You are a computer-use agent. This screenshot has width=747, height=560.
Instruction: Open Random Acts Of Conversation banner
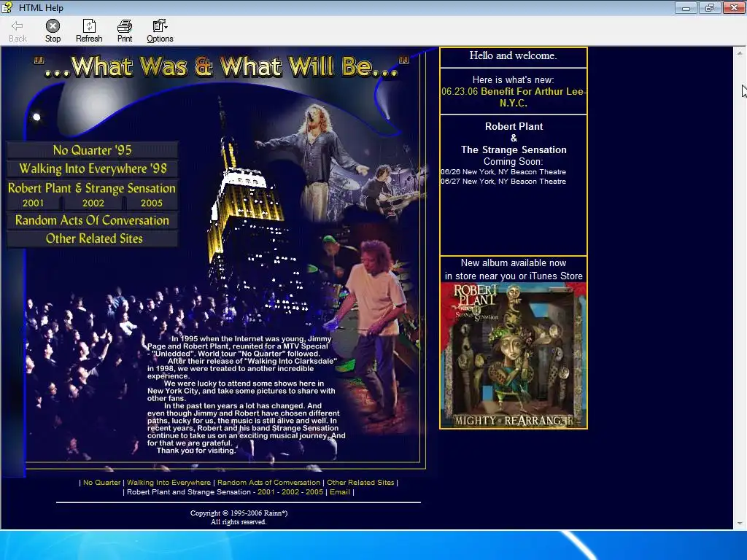tap(93, 220)
